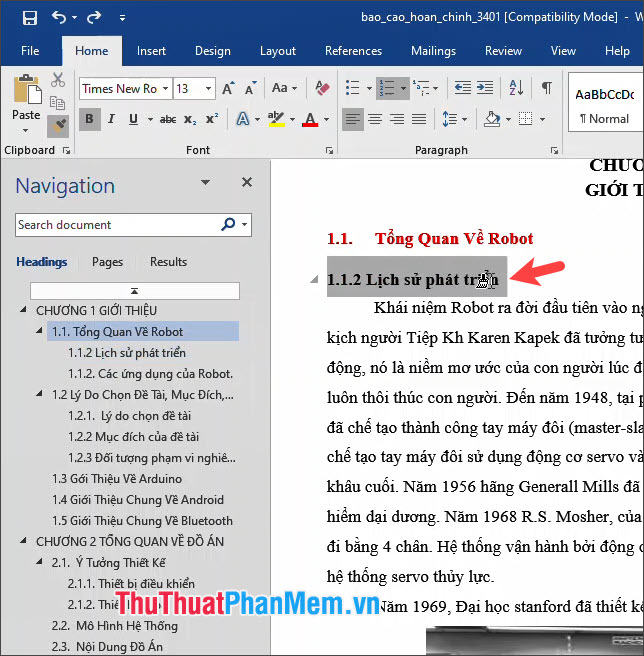The height and width of the screenshot is (656, 644).
Task: Open Line and Paragraph Spacing menu
Action: [454, 120]
